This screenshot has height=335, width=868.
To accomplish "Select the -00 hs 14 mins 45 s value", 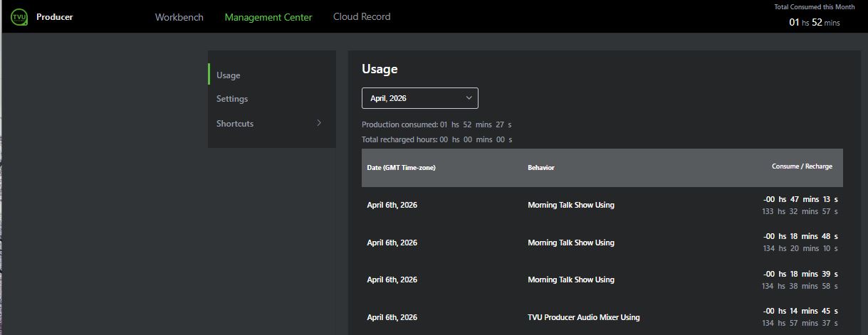I will click(801, 311).
